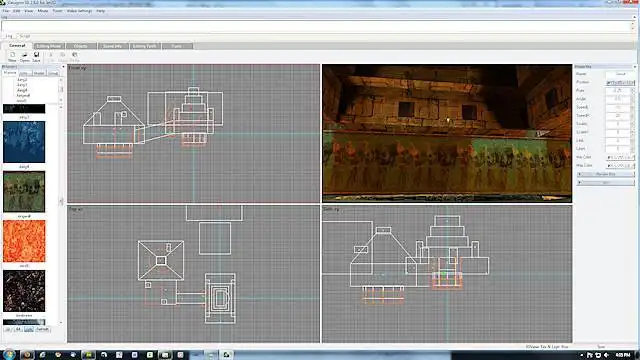
Task: Click inside the 3D textured preview viewport
Action: tap(447, 133)
